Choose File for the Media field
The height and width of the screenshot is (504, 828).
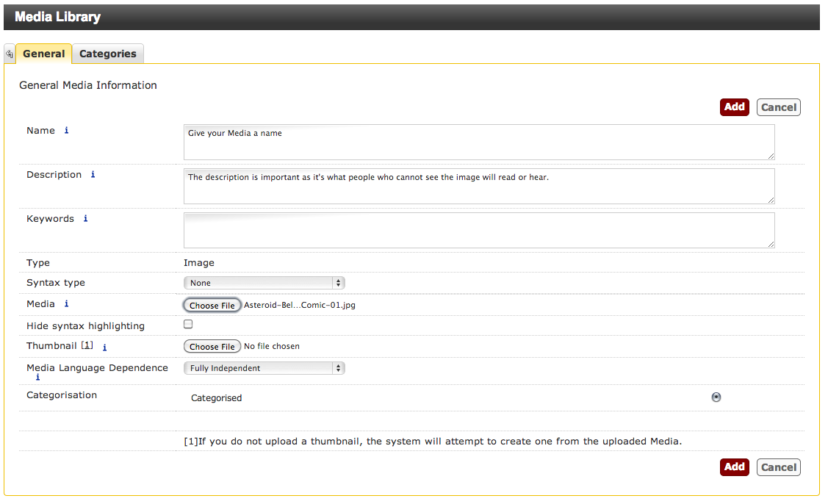pos(212,305)
